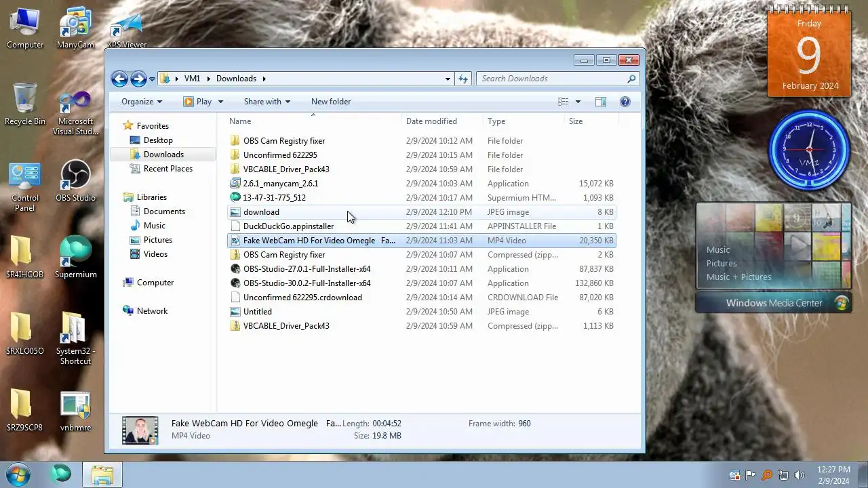Select Unconfirmed 622295.crdownload file
This screenshot has width=868, height=488.
click(421, 298)
